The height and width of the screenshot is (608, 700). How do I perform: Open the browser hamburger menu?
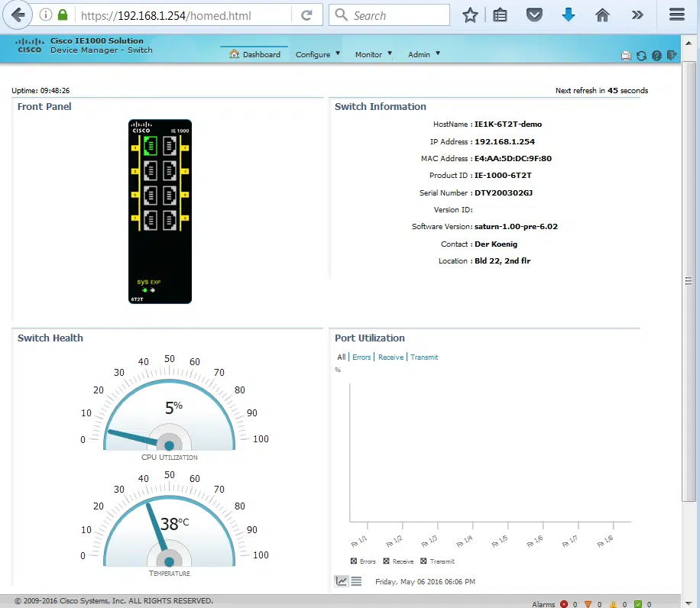pyautogui.click(x=677, y=15)
